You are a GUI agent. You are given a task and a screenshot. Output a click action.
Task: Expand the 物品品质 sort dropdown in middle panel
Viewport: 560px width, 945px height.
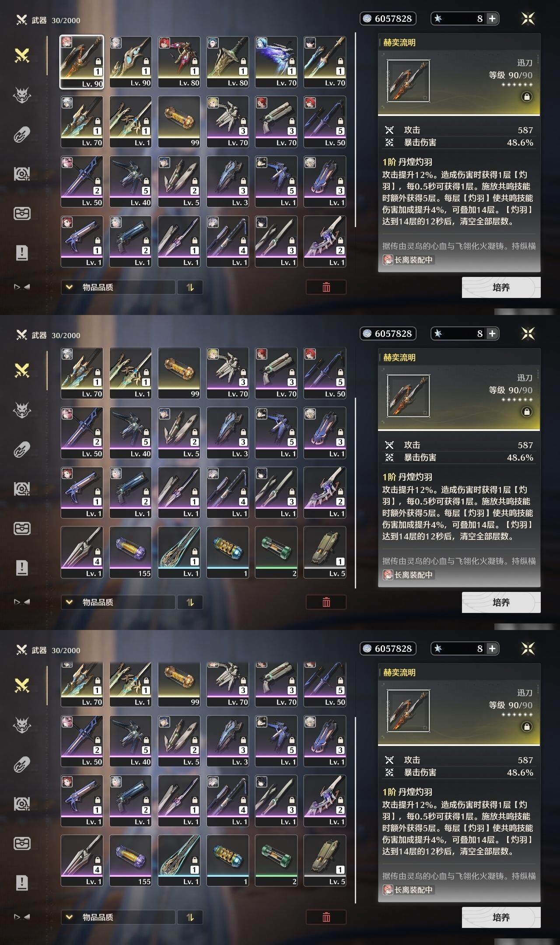[x=118, y=602]
